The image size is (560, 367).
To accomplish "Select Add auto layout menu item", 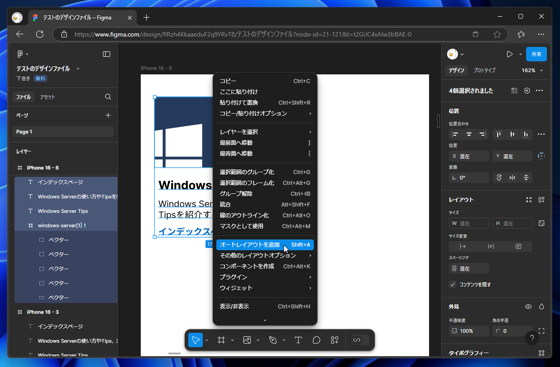I will pos(265,245).
